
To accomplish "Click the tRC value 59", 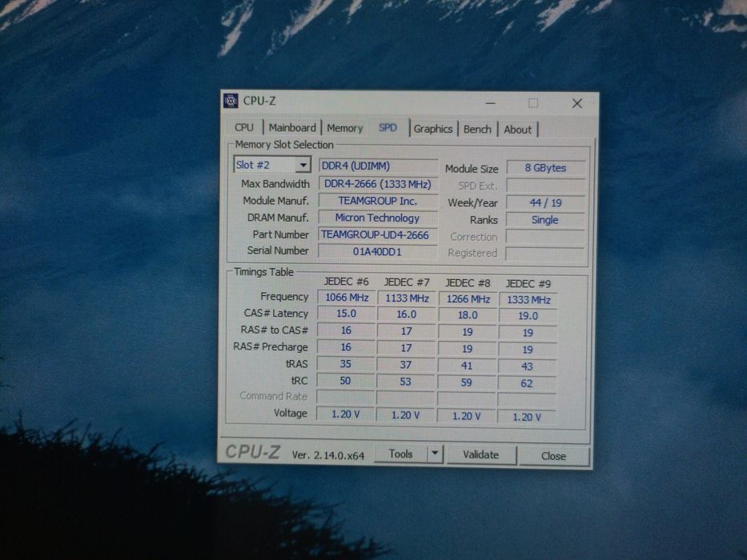I will [467, 383].
